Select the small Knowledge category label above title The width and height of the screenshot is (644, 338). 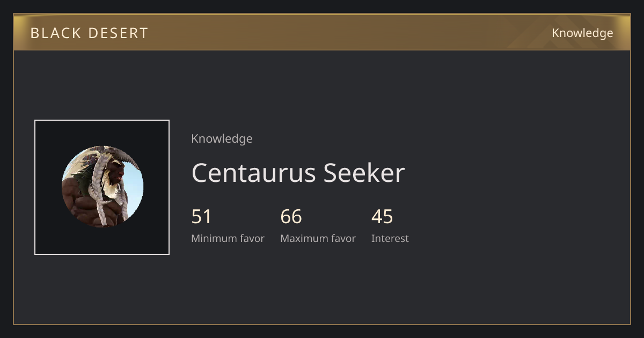222,138
